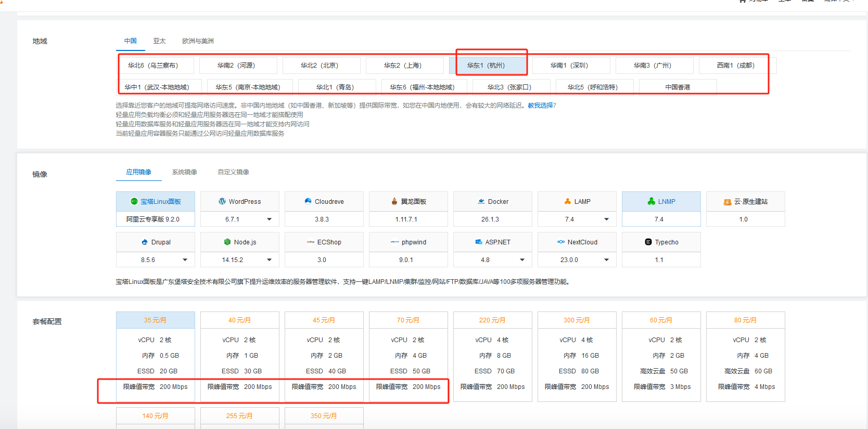Switch to the 中国 region tab
This screenshot has height=429, width=868.
[x=131, y=41]
